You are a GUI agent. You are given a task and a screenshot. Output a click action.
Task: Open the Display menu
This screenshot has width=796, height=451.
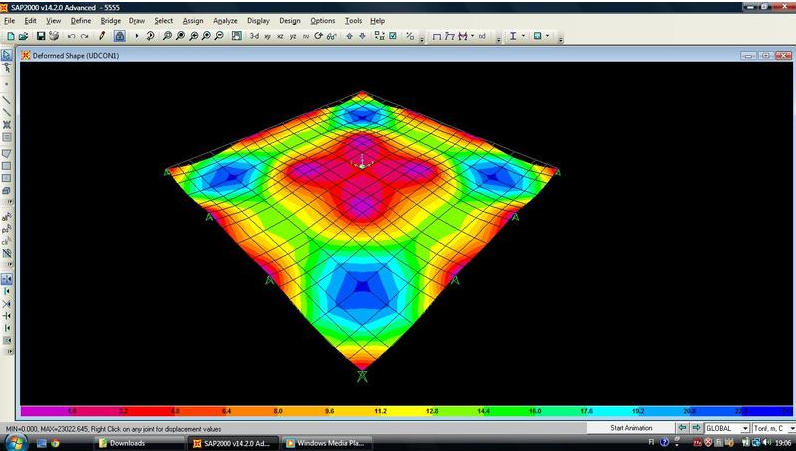258,20
